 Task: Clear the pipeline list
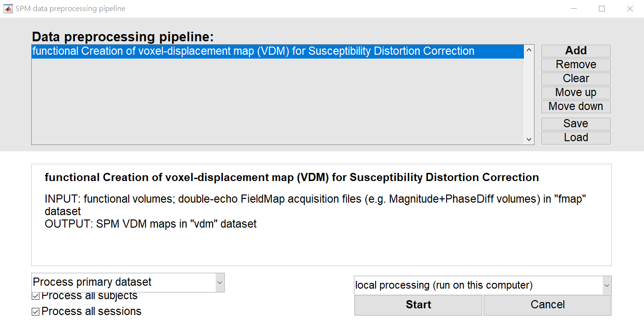[576, 79]
